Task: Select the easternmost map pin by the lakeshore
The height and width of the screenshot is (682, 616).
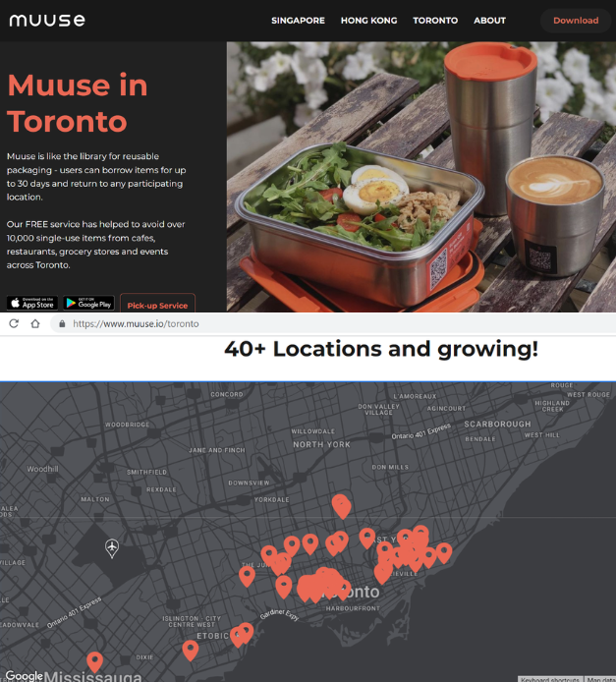Action: point(444,552)
